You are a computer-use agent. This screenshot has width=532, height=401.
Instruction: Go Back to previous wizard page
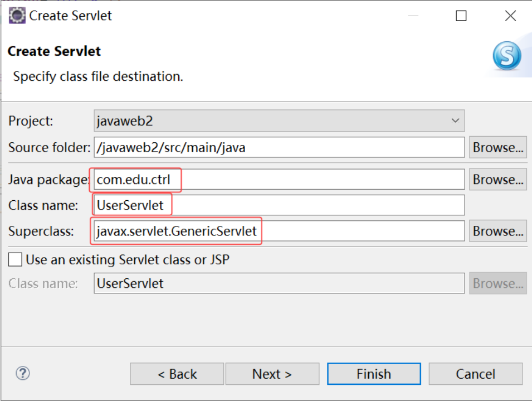[x=177, y=374]
